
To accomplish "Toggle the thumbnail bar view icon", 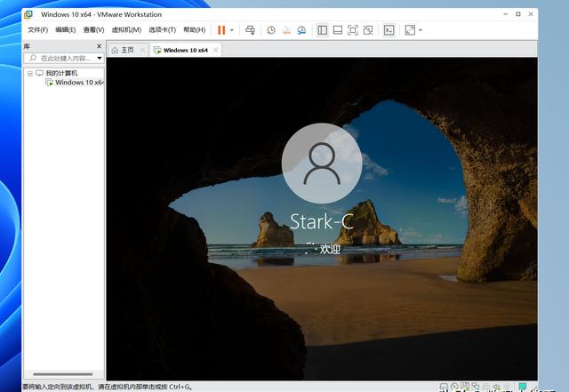I will (x=338, y=30).
